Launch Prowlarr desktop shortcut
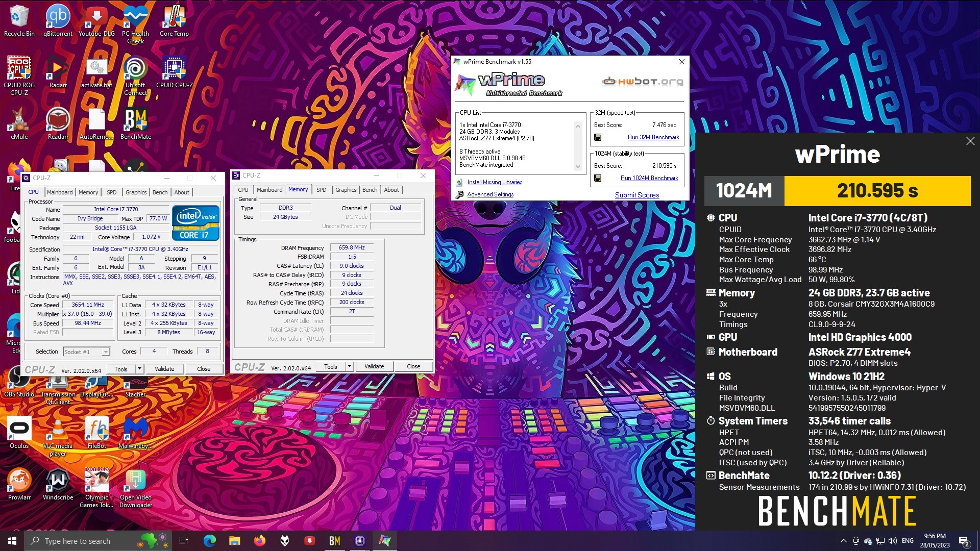Screen dimensions: 980x551 [19, 484]
